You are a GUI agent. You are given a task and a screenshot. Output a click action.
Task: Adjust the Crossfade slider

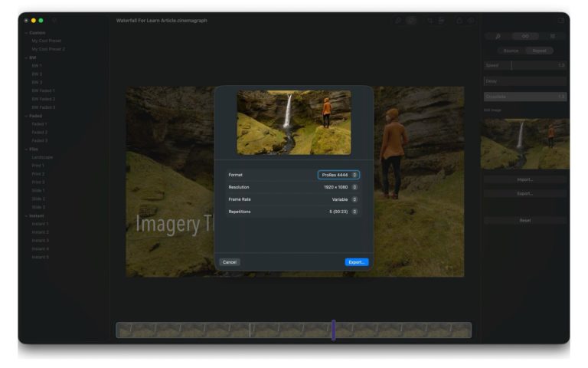click(525, 97)
